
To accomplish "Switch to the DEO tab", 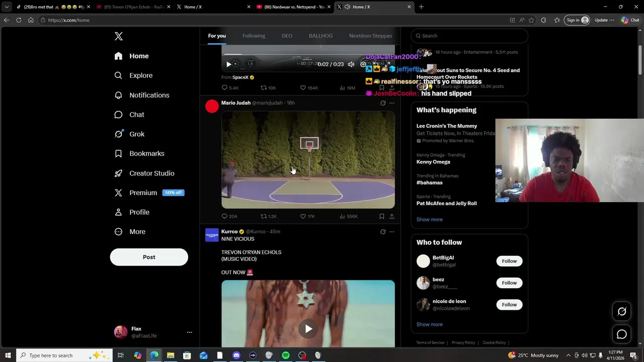I will pos(287,36).
